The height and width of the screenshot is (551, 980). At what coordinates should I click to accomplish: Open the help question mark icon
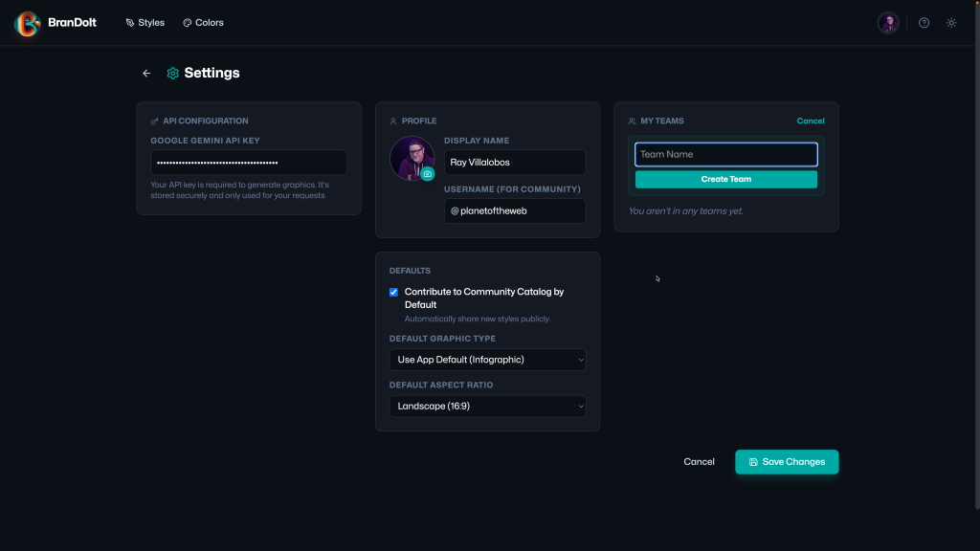pos(924,23)
